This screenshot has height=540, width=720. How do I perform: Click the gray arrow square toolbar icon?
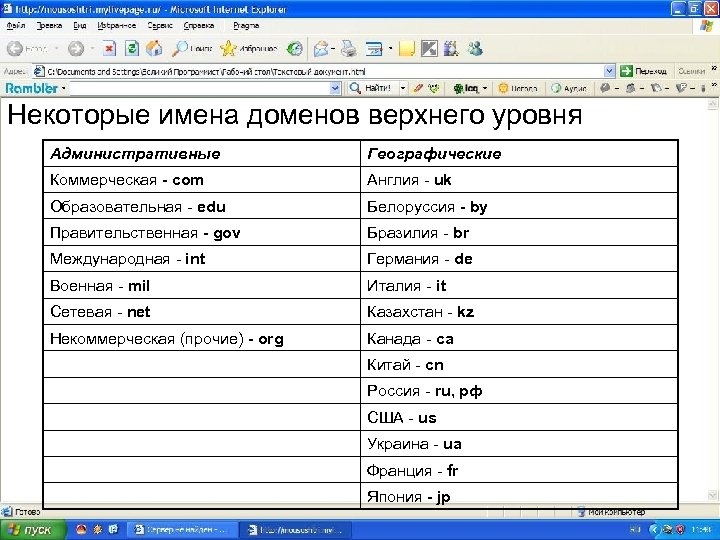click(429, 48)
